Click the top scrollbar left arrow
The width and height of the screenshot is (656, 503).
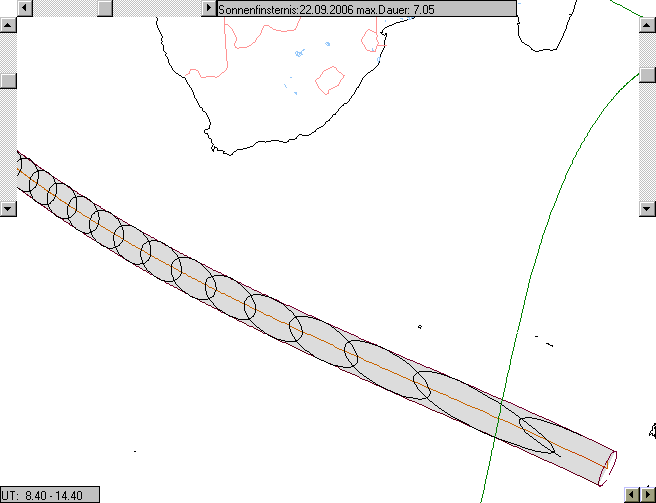point(25,8)
